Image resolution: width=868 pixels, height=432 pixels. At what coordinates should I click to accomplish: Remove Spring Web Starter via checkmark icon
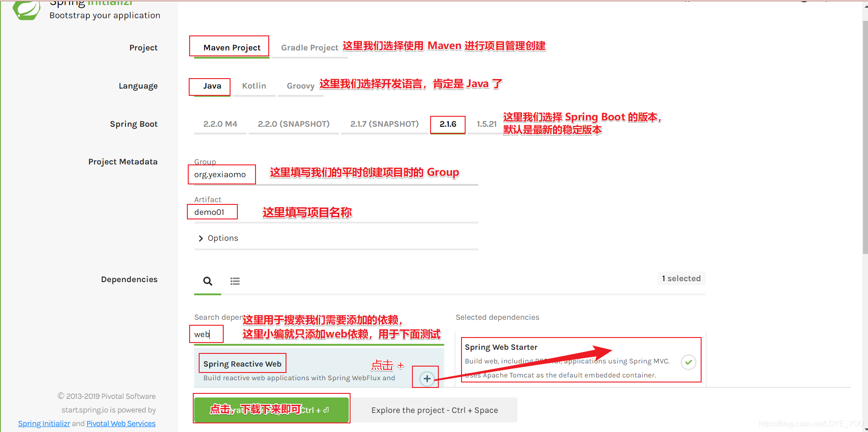pyautogui.click(x=688, y=362)
